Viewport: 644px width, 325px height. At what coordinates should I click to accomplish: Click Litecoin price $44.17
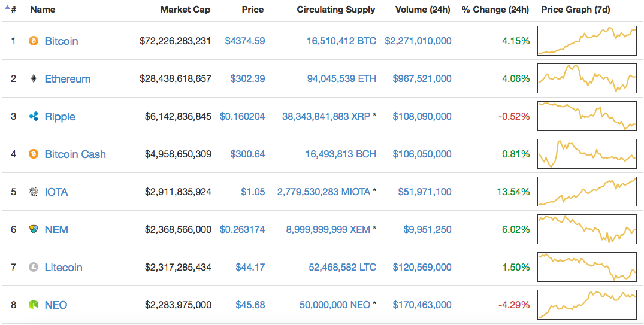250,267
